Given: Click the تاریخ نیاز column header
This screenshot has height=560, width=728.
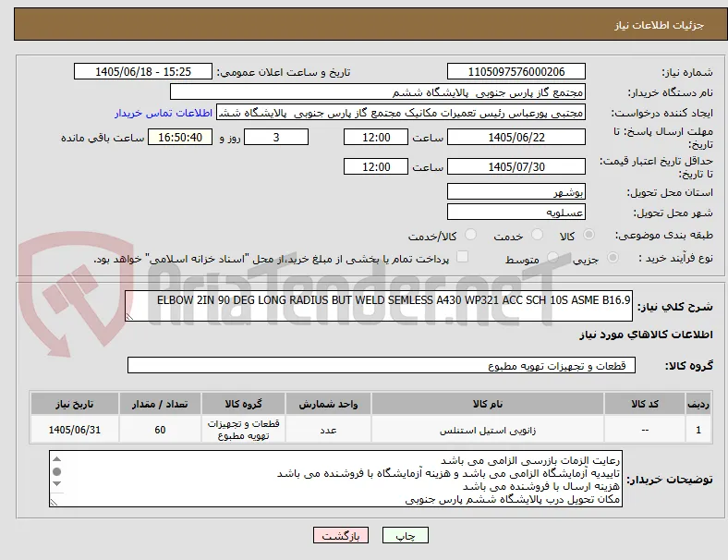Looking at the screenshot, I should [x=74, y=404].
